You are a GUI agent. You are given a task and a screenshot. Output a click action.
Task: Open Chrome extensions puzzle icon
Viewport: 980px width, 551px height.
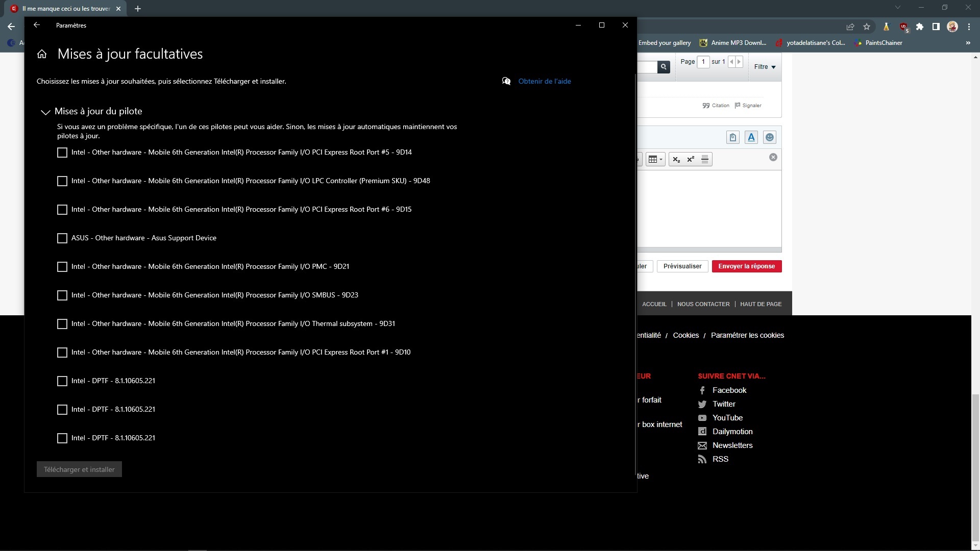pyautogui.click(x=920, y=27)
